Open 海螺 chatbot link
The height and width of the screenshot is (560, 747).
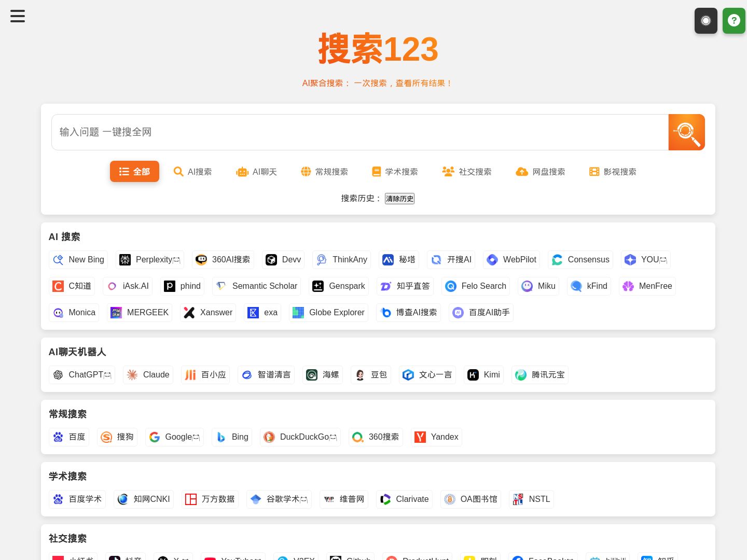(x=323, y=375)
